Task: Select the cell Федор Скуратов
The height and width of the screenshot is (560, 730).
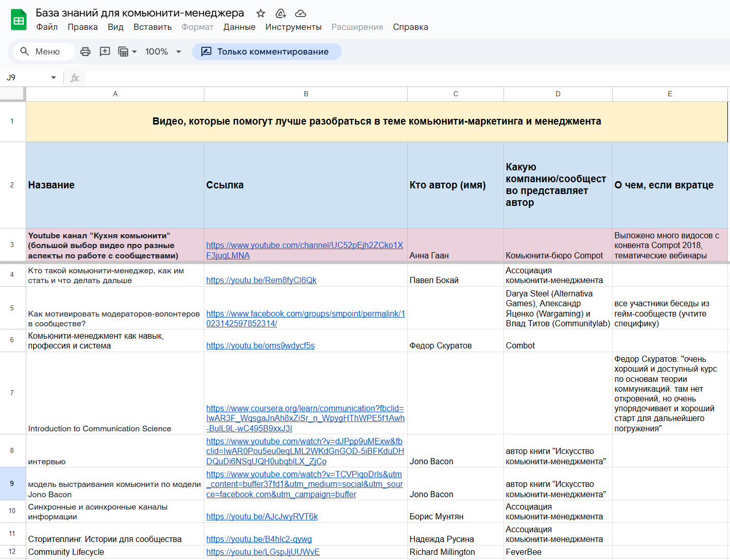Action: 456,341
